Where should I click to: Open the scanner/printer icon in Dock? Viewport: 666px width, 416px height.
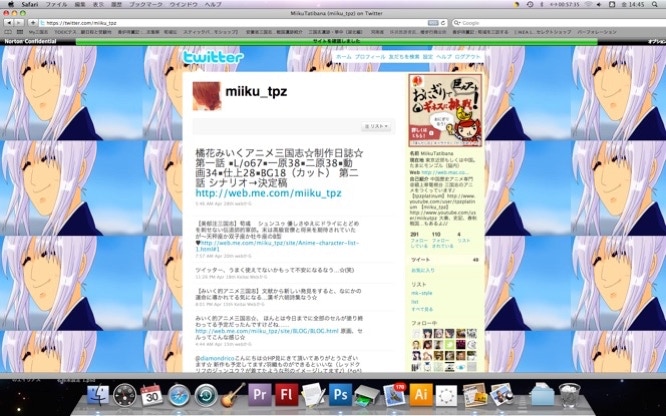point(367,395)
